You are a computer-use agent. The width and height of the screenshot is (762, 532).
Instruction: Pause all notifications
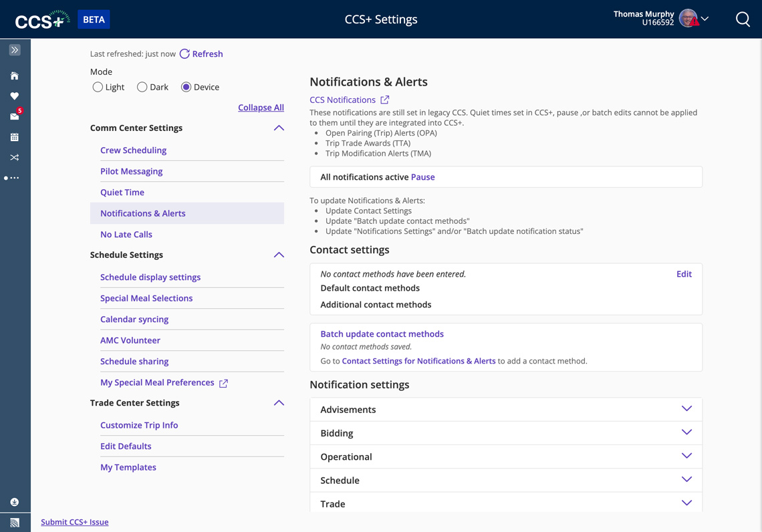(x=422, y=176)
